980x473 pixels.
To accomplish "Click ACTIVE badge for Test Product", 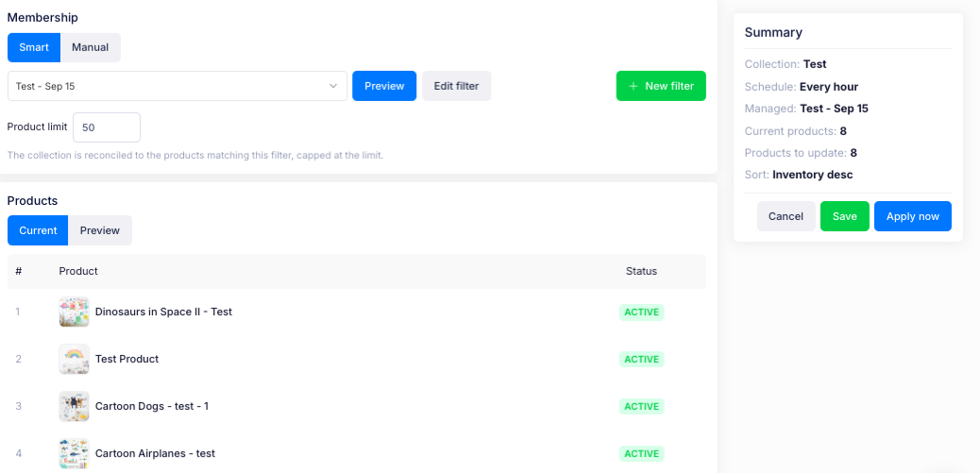I will [x=641, y=360].
